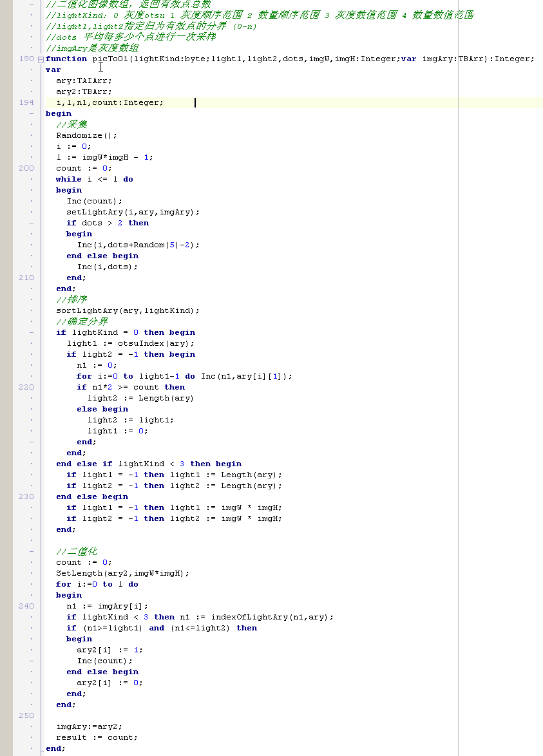Viewport: 543px width, 756px height.
Task: Click 'l := imgW*imgH - 1;' statement
Action: pos(104,157)
